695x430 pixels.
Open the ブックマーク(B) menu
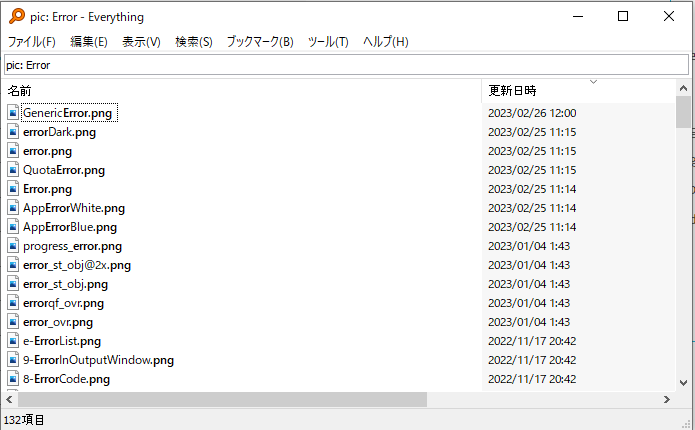(260, 42)
